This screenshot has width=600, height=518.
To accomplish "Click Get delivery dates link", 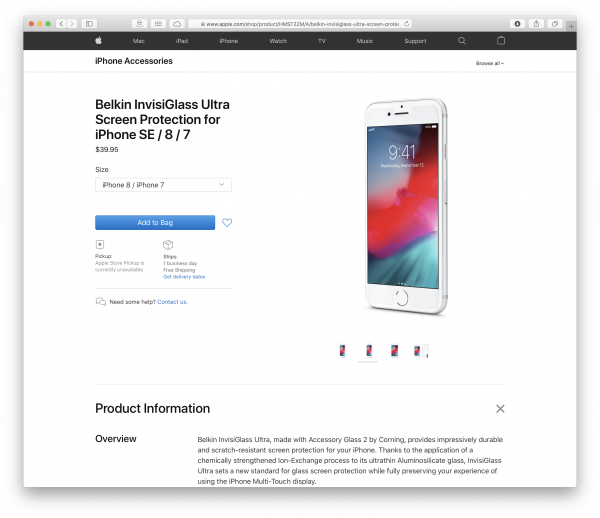I will point(184,277).
